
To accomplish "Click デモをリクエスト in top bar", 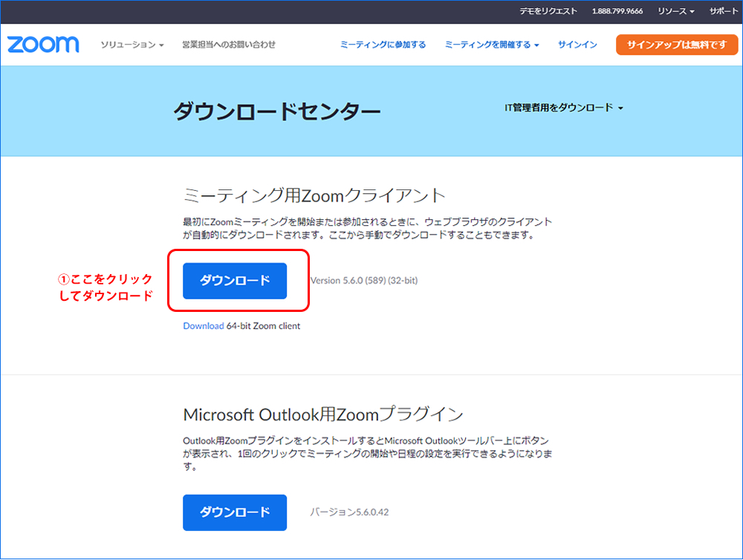I will click(548, 11).
